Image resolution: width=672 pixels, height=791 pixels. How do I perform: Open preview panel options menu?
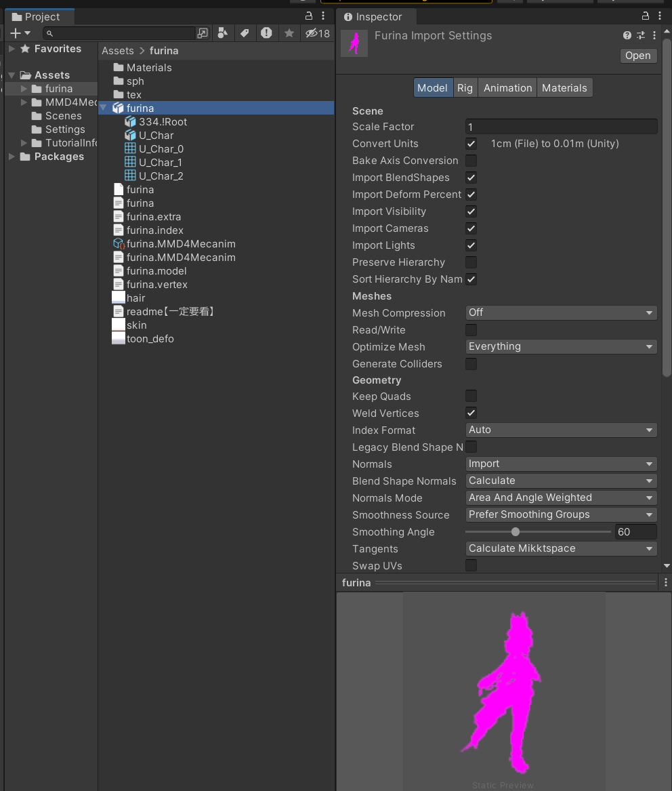coord(666,583)
